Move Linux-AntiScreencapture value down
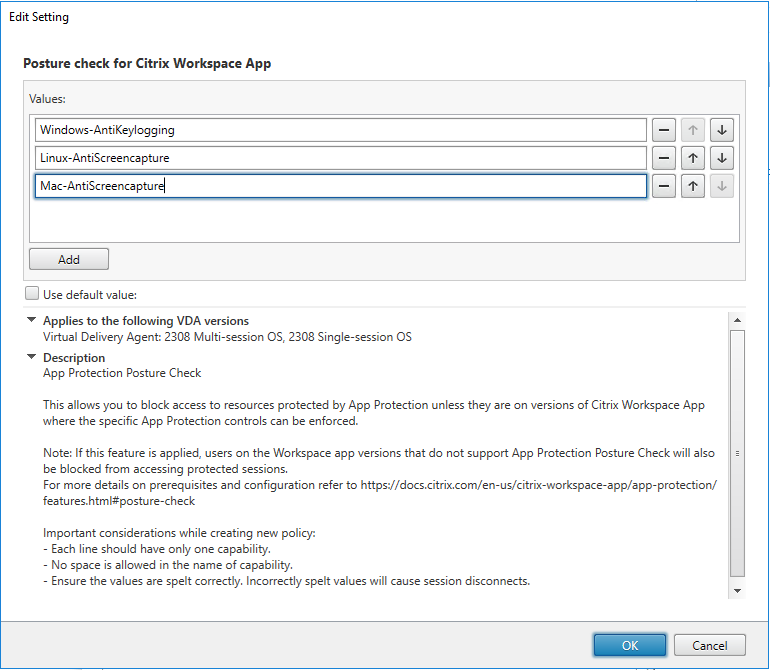 pyautogui.click(x=721, y=158)
